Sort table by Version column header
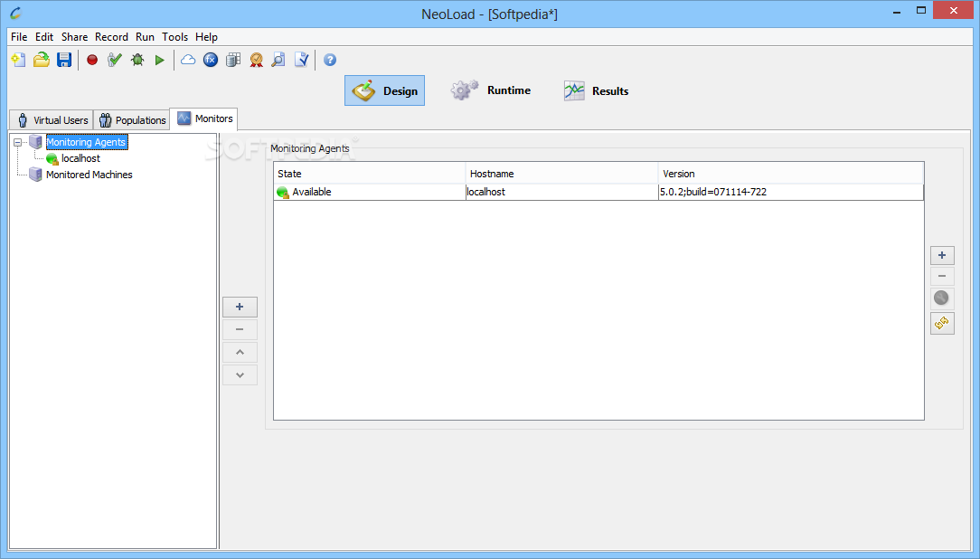The width and height of the screenshot is (980, 559). (791, 174)
